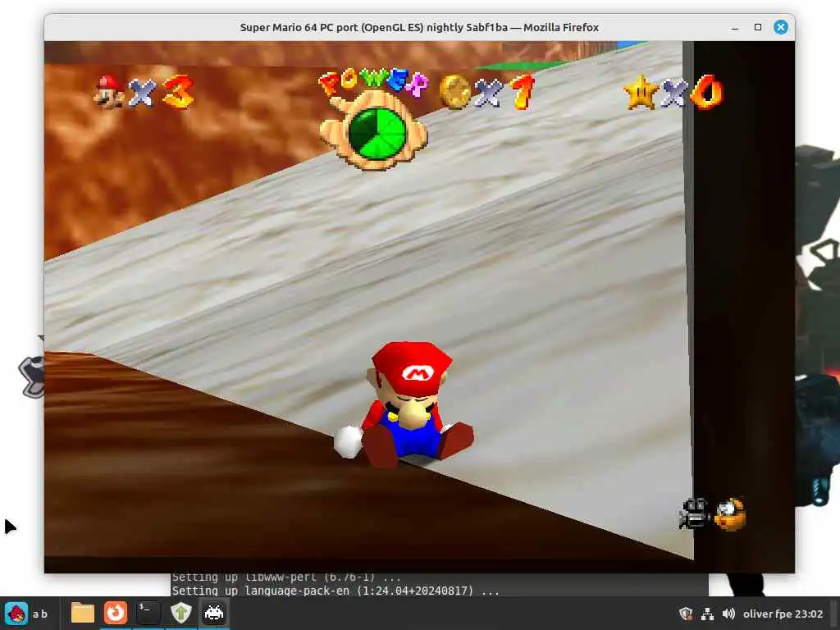Image resolution: width=840 pixels, height=630 pixels.
Task: Click the Mario head lives icon
Action: point(107,92)
